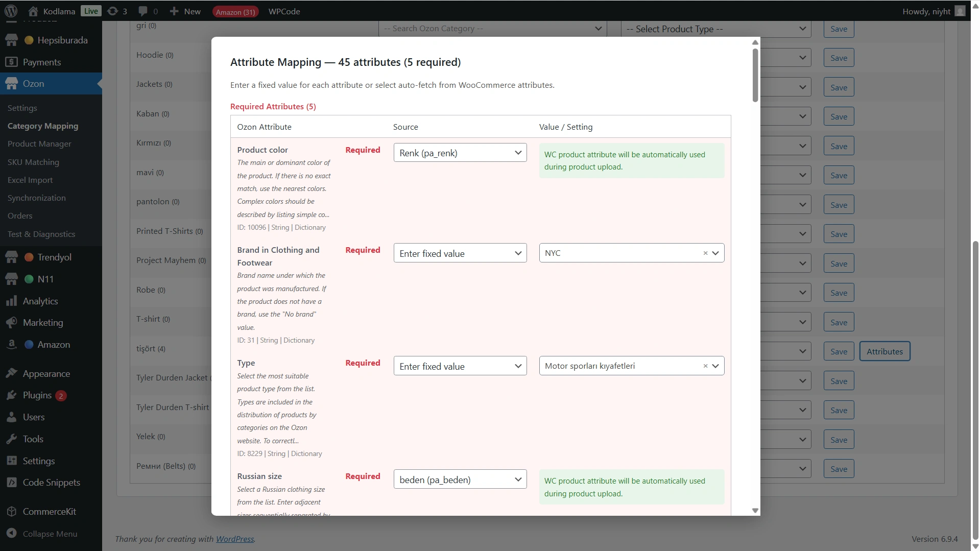Go to Product Manager submenu
This screenshot has width=980, height=551.
tap(39, 143)
